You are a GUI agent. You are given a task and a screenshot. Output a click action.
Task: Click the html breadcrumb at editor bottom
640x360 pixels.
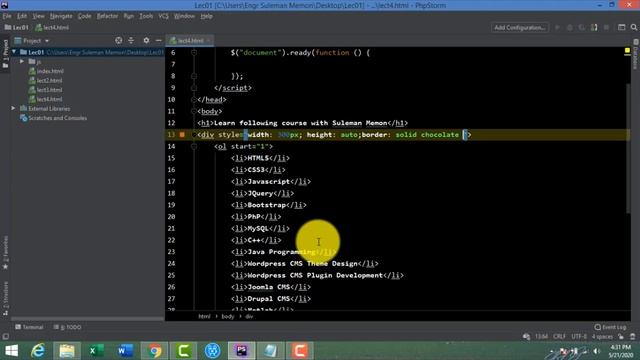tap(204, 316)
